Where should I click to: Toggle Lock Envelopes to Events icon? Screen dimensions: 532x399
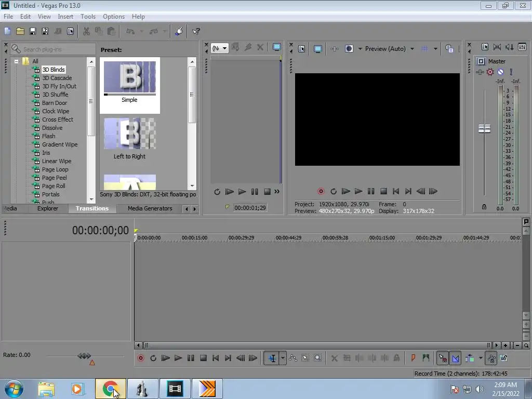click(491, 358)
